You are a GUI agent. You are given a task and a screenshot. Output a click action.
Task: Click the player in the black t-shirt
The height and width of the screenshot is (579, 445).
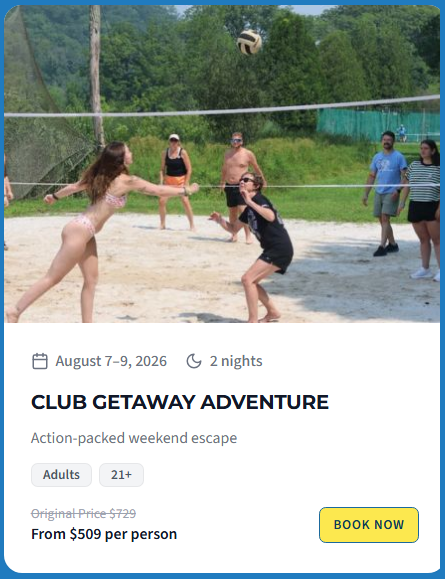259,246
